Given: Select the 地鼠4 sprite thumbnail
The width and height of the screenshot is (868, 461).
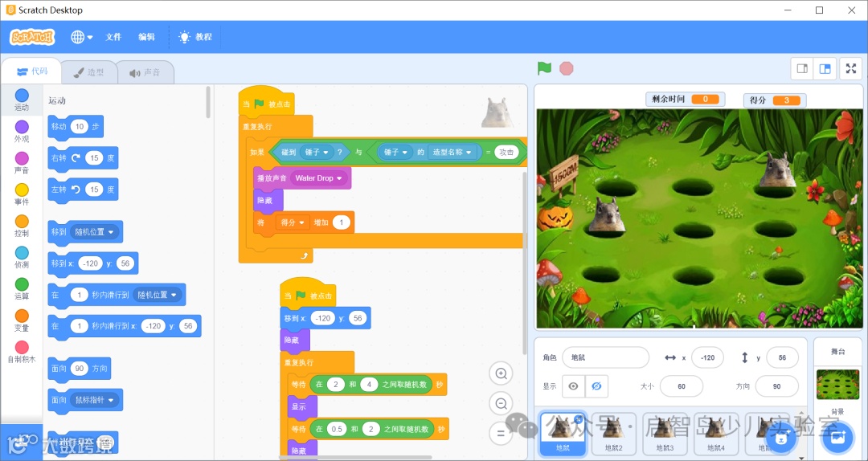Looking at the screenshot, I should tap(715, 434).
